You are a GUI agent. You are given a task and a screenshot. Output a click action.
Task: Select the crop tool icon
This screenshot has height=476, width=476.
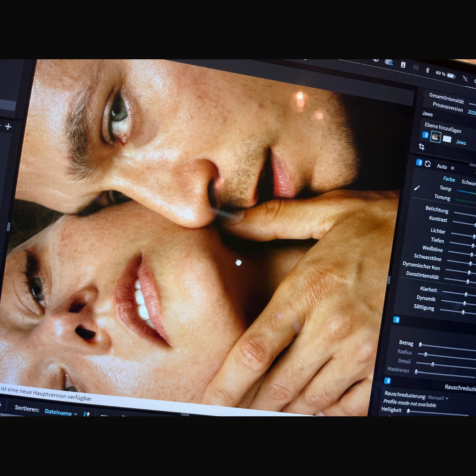[x=421, y=147]
